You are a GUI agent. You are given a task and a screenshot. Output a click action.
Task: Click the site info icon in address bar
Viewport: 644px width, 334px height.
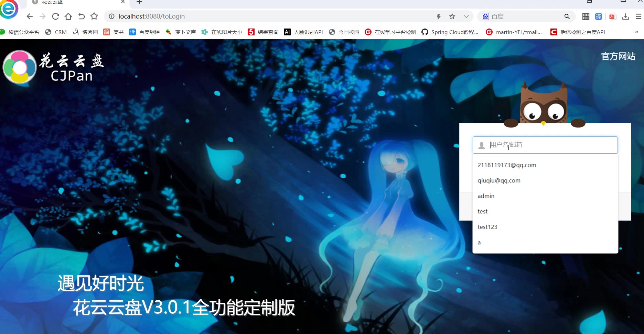pos(111,16)
